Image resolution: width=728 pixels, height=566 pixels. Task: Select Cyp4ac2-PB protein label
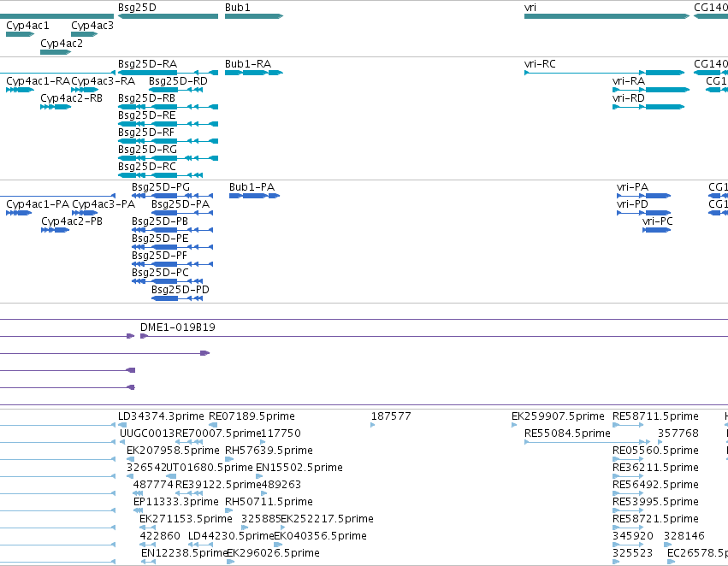pos(72,221)
